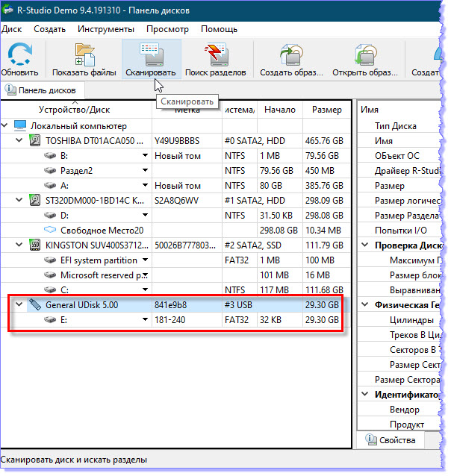Sort by Начало column header
The image size is (451, 476).
(281, 110)
